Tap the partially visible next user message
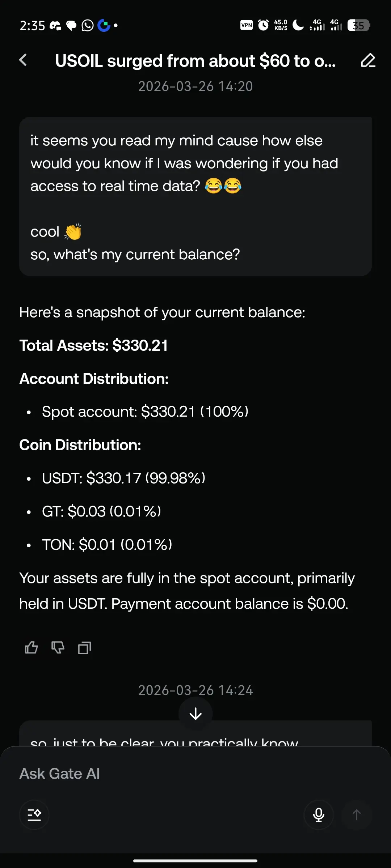This screenshot has height=868, width=391. [195, 733]
